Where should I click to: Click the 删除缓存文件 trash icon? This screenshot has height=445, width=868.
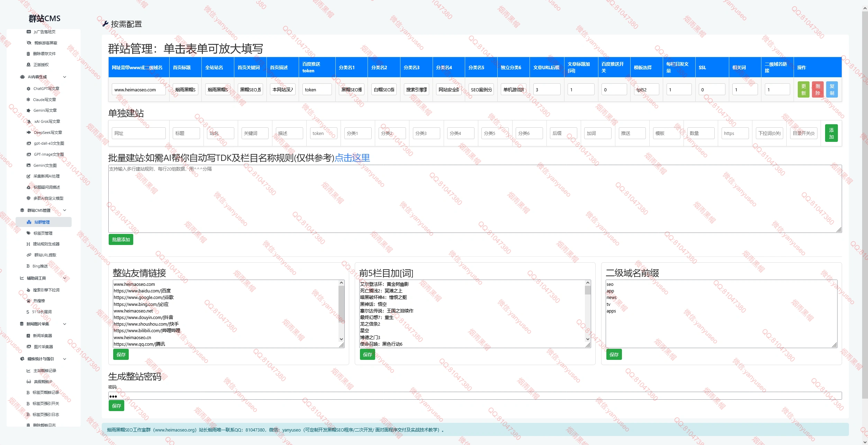pyautogui.click(x=28, y=54)
